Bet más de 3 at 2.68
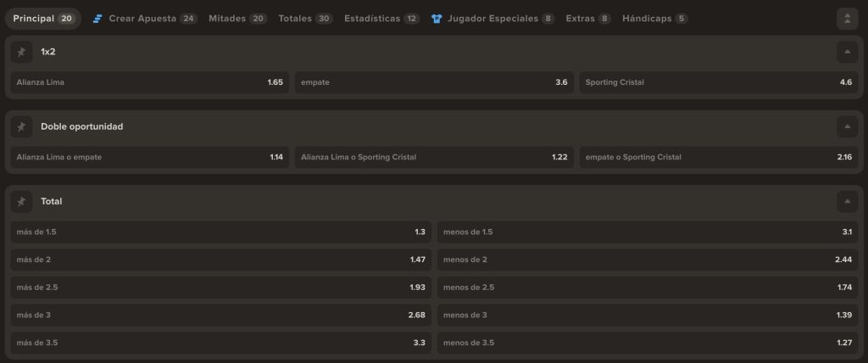868x363 pixels. [221, 316]
